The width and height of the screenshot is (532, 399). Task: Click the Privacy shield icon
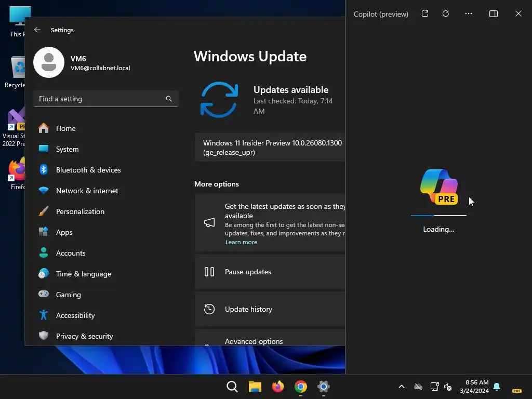tap(44, 336)
